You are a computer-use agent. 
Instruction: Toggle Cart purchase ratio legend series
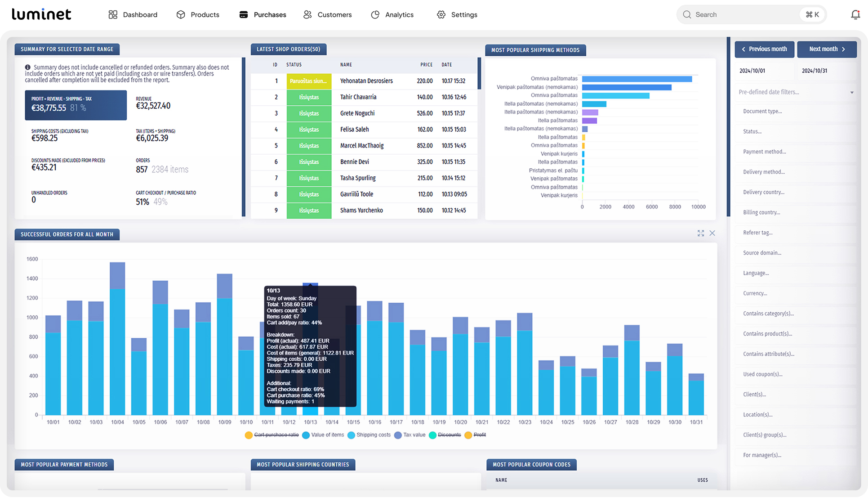coord(276,435)
